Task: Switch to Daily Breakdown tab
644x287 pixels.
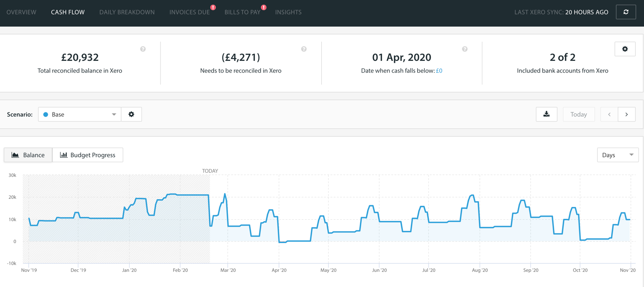Action: click(127, 12)
